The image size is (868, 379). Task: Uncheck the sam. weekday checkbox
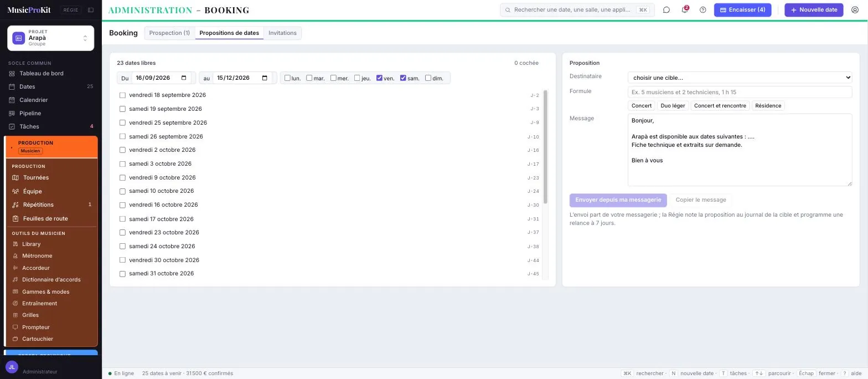point(403,78)
